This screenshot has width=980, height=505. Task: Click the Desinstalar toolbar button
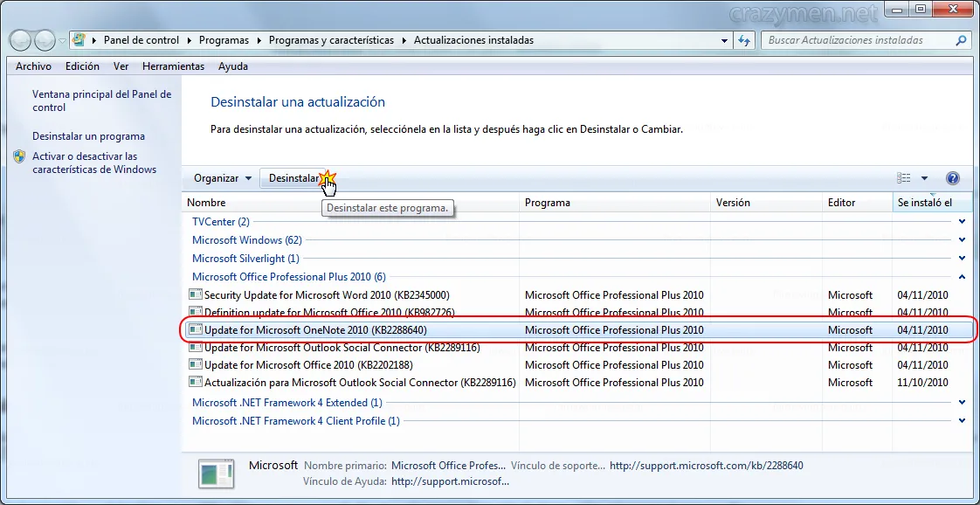tap(293, 178)
